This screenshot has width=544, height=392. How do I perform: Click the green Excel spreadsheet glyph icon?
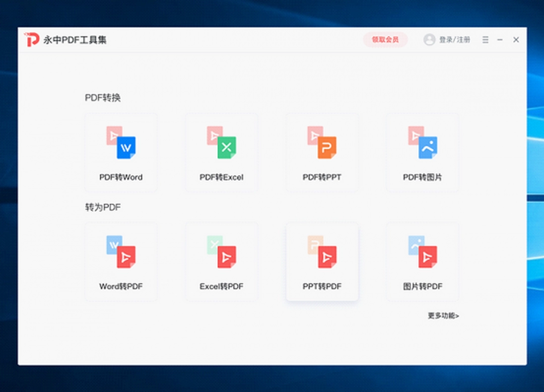click(x=227, y=148)
